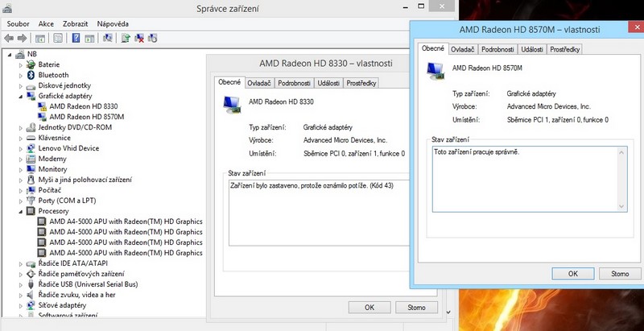This screenshot has height=331, width=644.
Task: Select Řadiče paměťových zařízení tree item
Action: pyautogui.click(x=81, y=274)
